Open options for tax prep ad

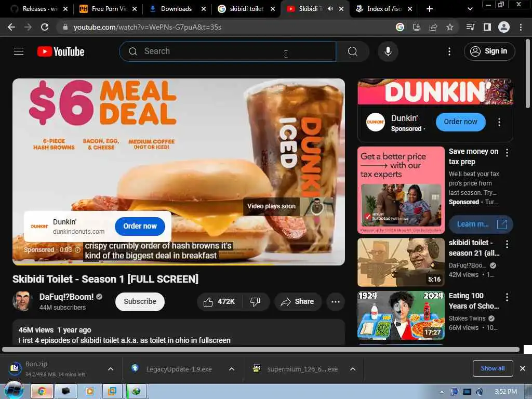[507, 153]
